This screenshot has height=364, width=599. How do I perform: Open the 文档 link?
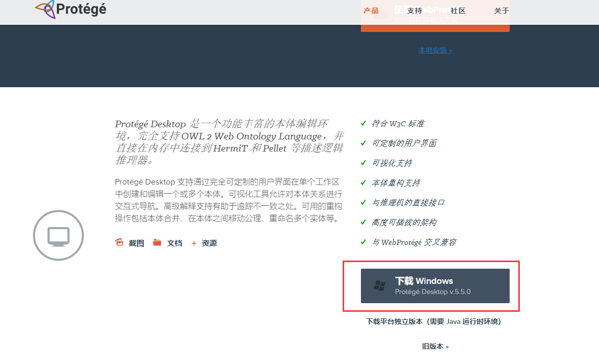[x=175, y=243]
